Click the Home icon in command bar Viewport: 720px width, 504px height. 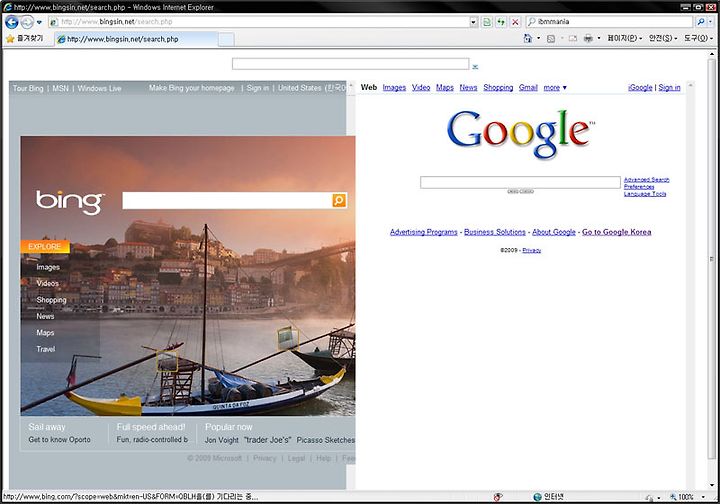528,39
